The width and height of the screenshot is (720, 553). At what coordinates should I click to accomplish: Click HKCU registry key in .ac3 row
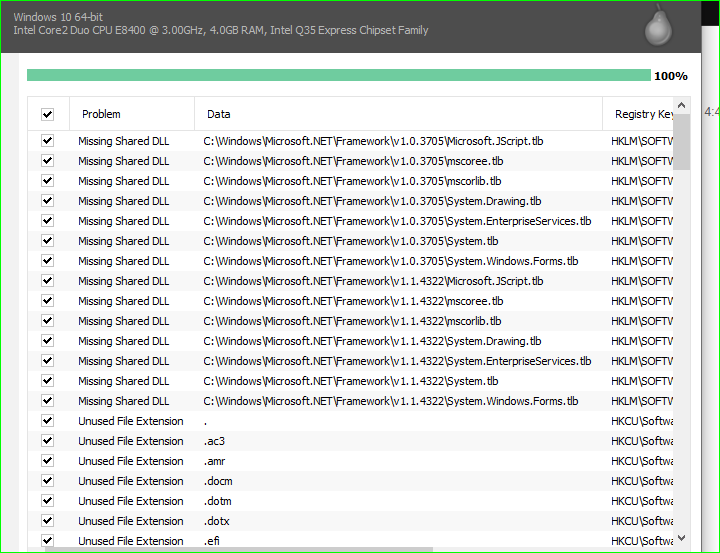642,441
